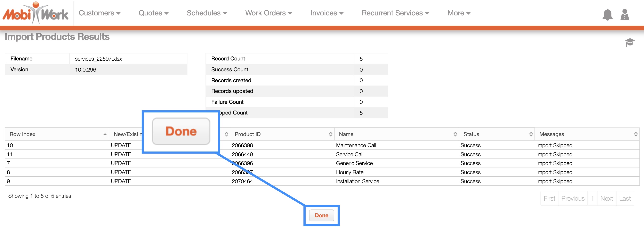Open the Recurrent Services menu
644x236 pixels.
(x=395, y=13)
